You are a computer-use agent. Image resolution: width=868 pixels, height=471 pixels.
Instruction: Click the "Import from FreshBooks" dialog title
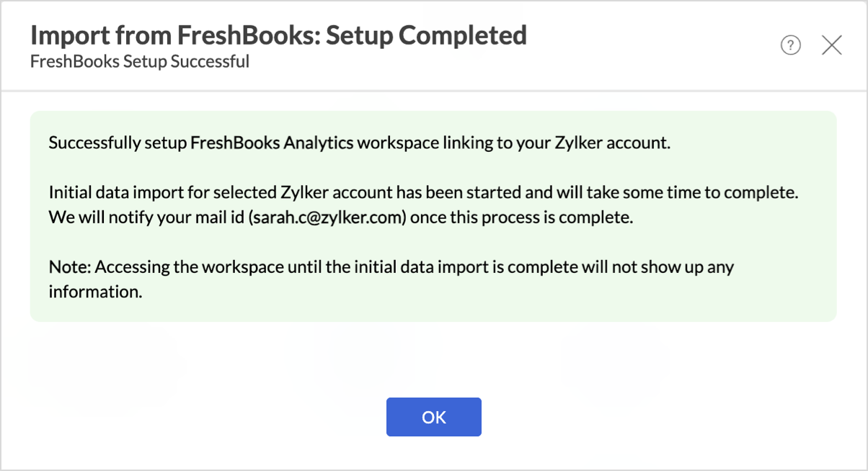(x=173, y=35)
